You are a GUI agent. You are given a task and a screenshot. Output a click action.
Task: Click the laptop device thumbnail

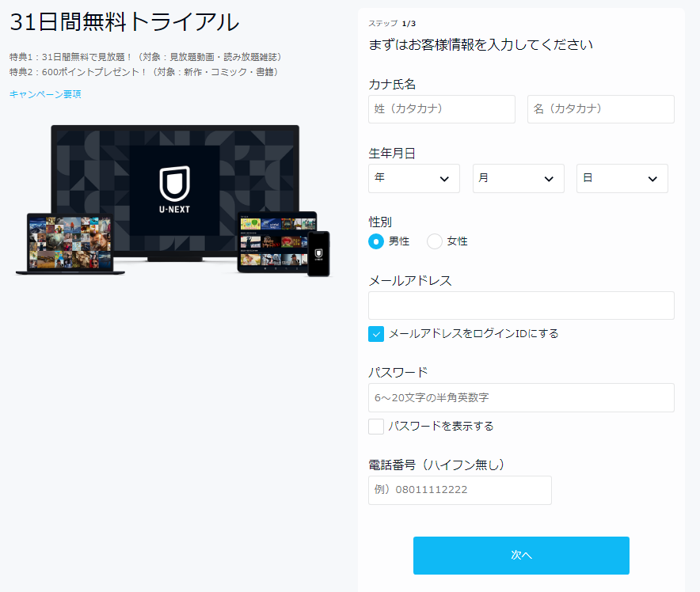(x=70, y=244)
